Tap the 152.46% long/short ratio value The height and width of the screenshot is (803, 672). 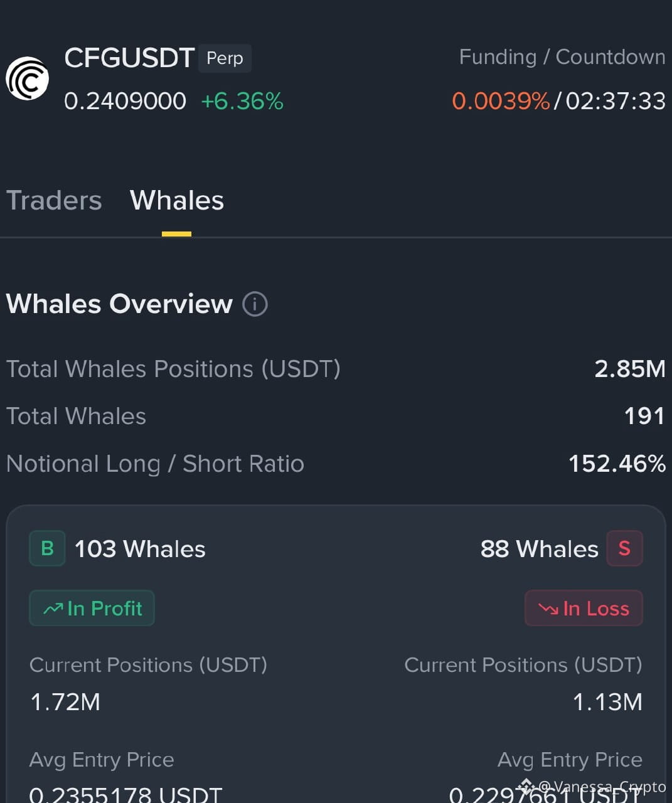[617, 464]
